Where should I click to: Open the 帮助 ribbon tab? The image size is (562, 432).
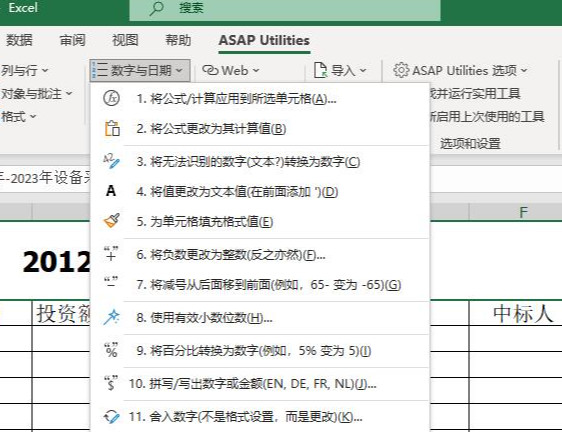click(x=178, y=40)
